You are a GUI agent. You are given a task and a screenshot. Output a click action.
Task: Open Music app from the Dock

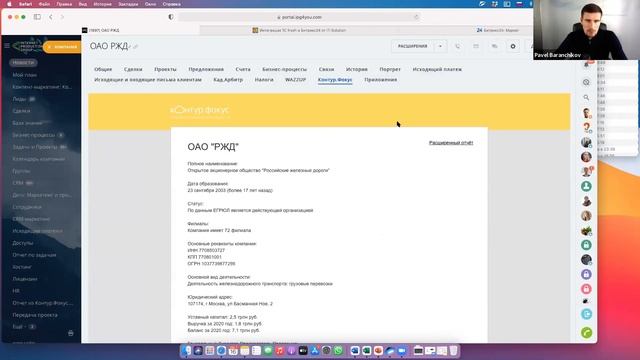tap(280, 351)
